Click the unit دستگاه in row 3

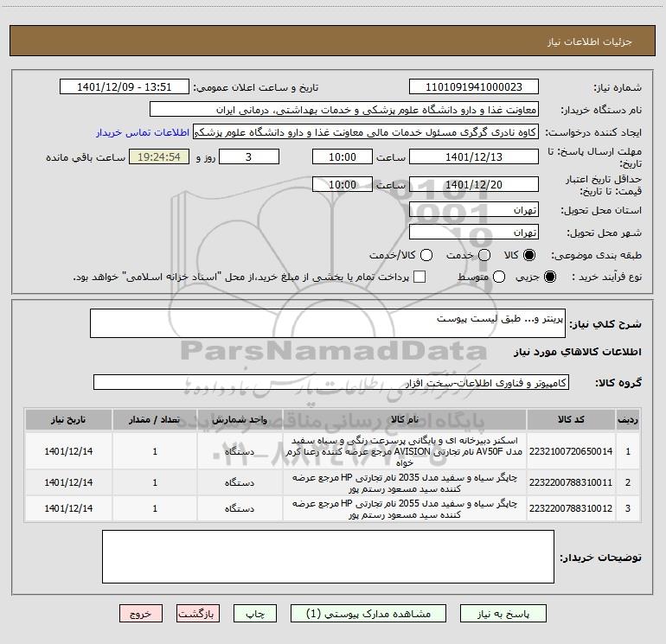click(240, 508)
